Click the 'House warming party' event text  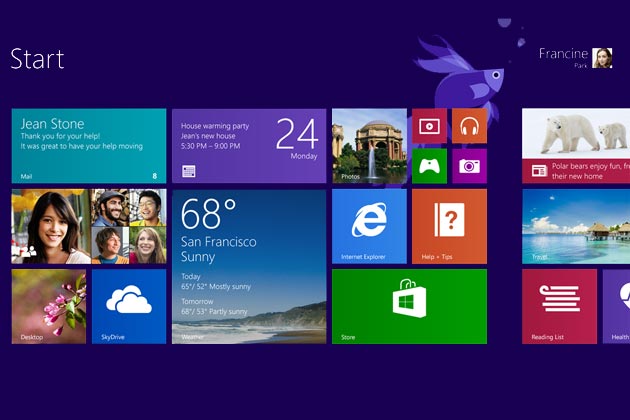[x=215, y=126]
